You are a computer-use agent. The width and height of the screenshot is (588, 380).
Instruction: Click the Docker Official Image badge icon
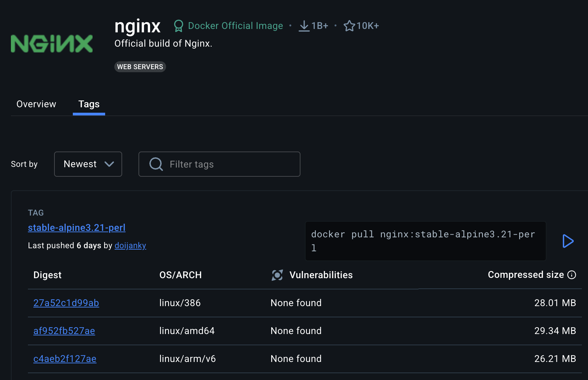(178, 26)
